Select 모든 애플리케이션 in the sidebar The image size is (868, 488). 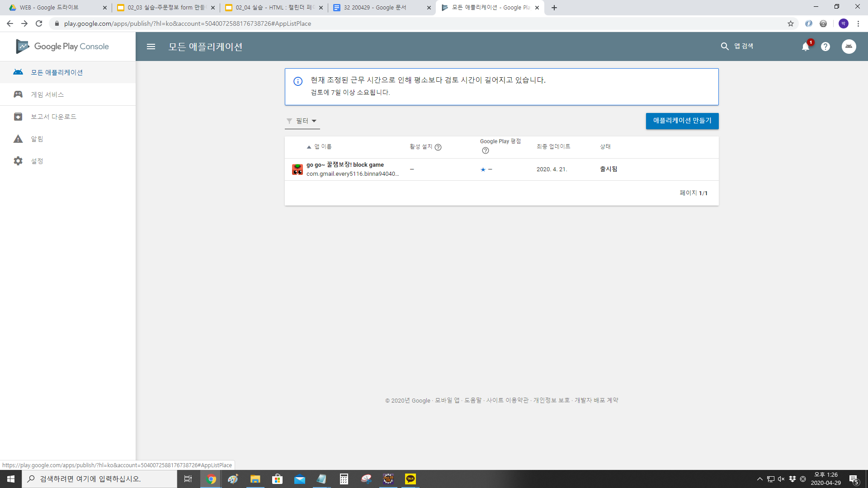(68, 72)
